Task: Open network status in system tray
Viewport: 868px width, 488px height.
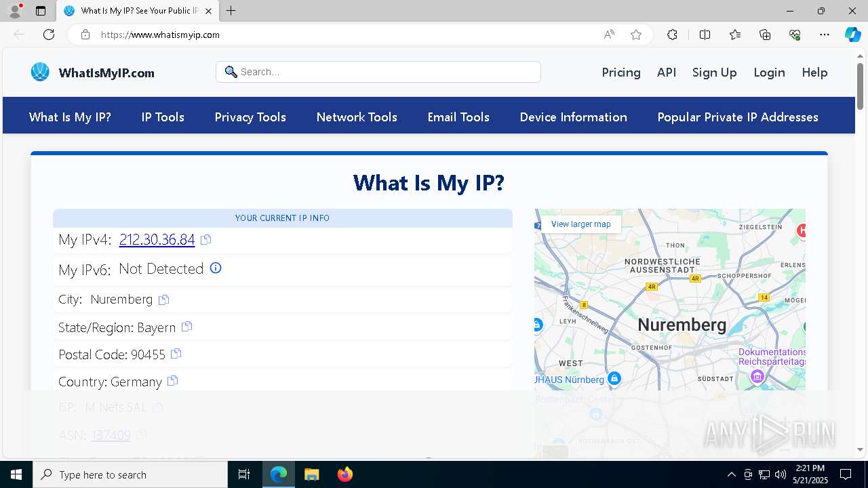Action: coord(764,474)
